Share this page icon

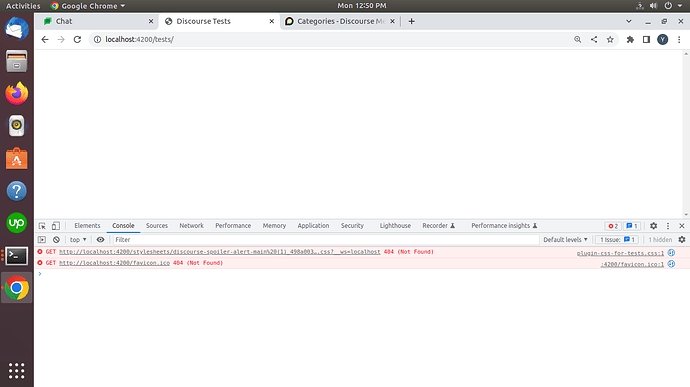(x=594, y=40)
